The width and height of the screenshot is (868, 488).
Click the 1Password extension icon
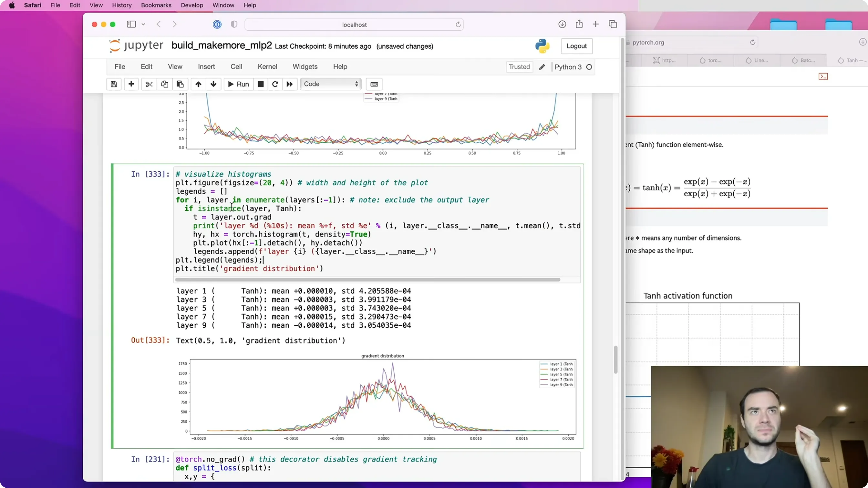pos(217,24)
